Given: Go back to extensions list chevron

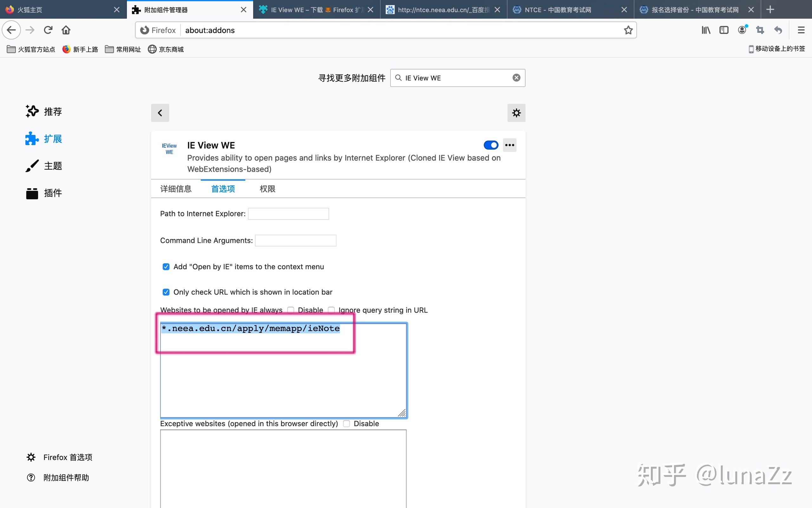Looking at the screenshot, I should pos(160,113).
